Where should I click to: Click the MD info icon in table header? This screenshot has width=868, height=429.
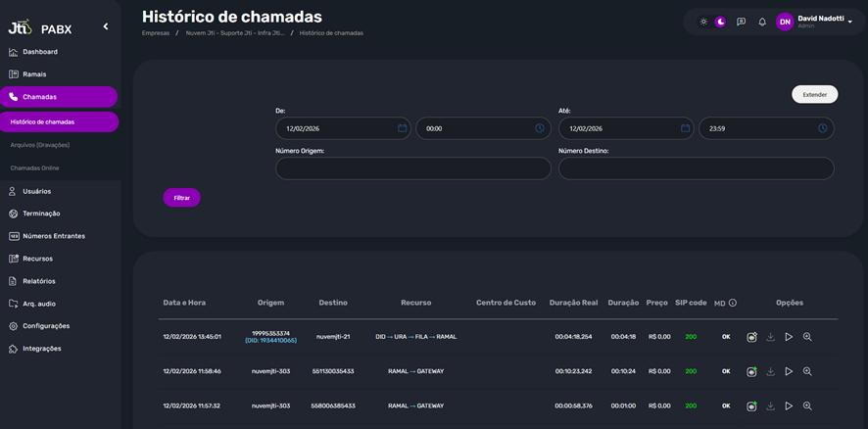tap(732, 303)
